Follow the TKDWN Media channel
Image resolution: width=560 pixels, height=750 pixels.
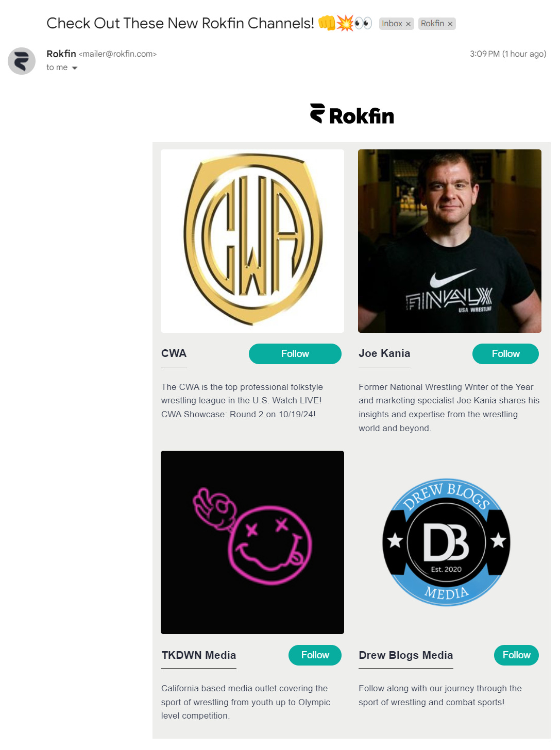(315, 655)
